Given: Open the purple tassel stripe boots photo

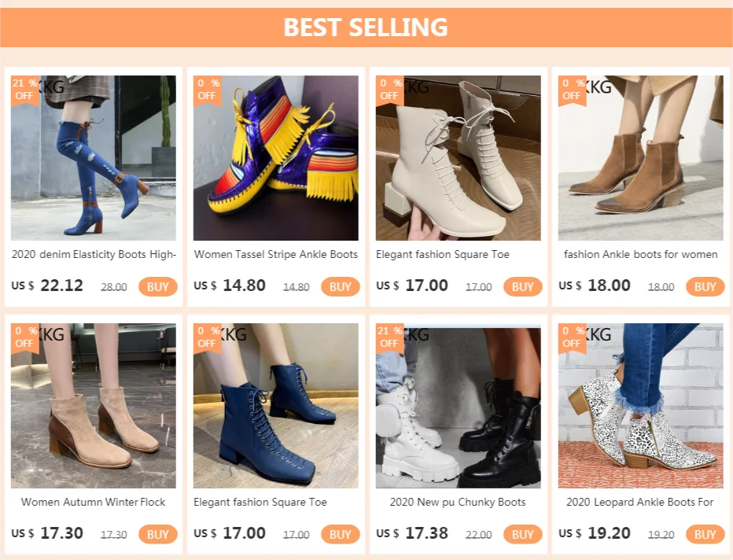Looking at the screenshot, I should (x=276, y=158).
